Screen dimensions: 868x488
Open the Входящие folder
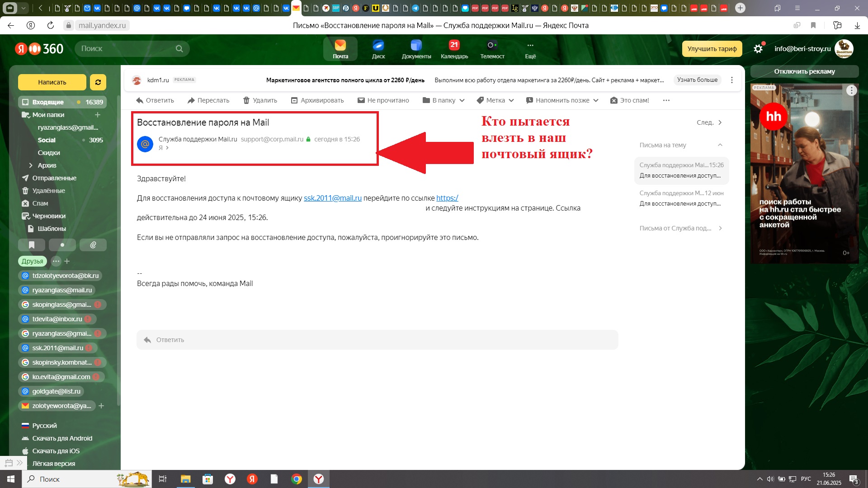click(x=62, y=102)
